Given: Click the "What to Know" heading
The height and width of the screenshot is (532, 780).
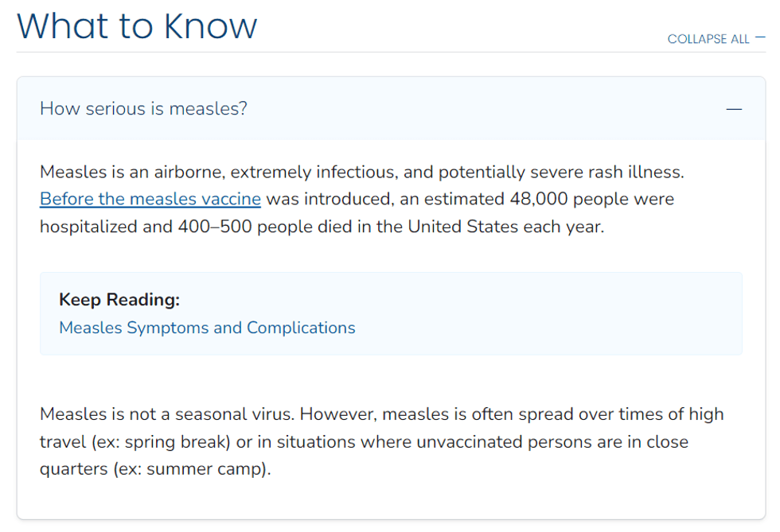Looking at the screenshot, I should (137, 25).
